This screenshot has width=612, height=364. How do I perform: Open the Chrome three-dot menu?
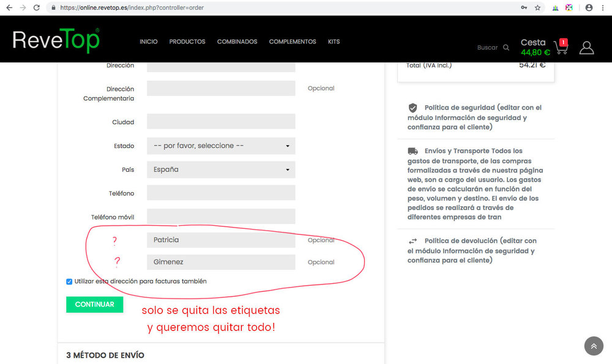[x=603, y=7]
